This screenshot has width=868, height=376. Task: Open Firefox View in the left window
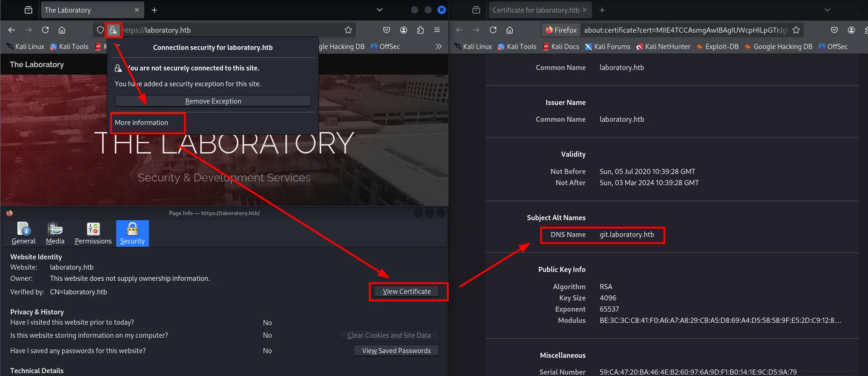click(28, 10)
